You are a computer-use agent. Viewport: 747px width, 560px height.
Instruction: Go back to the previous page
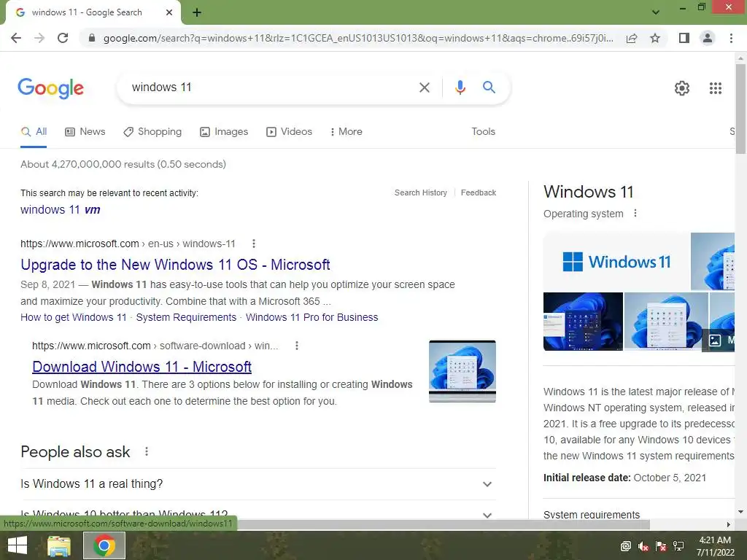pos(16,38)
